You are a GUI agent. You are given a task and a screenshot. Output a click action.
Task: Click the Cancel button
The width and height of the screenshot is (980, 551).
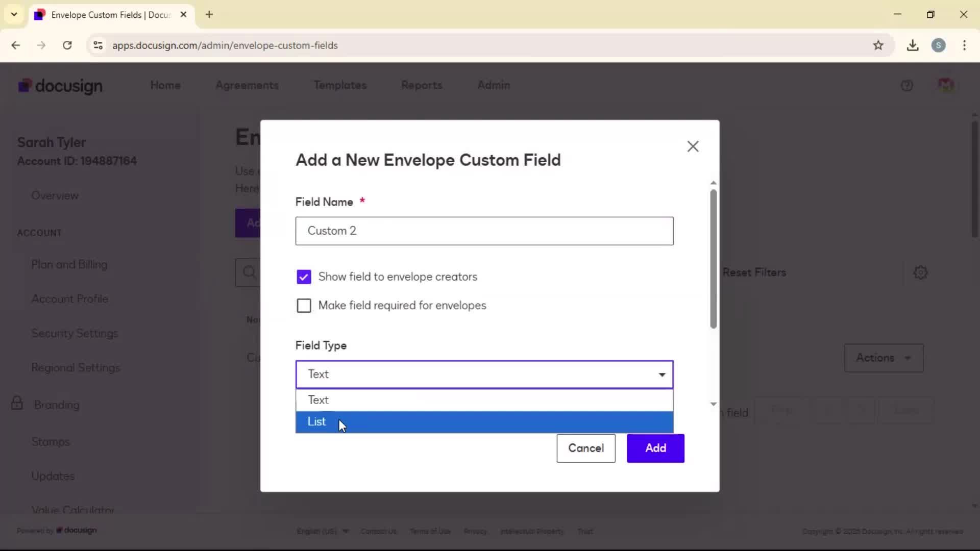point(586,448)
